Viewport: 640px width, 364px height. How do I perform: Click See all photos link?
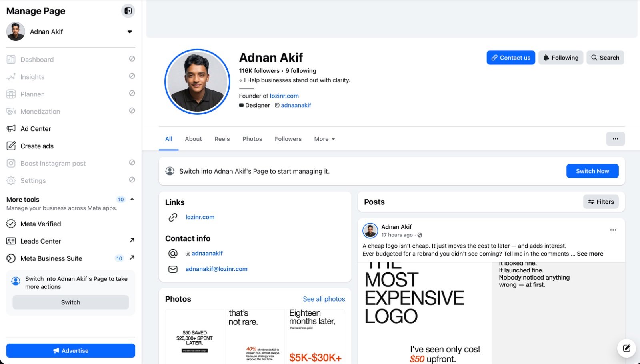click(324, 299)
